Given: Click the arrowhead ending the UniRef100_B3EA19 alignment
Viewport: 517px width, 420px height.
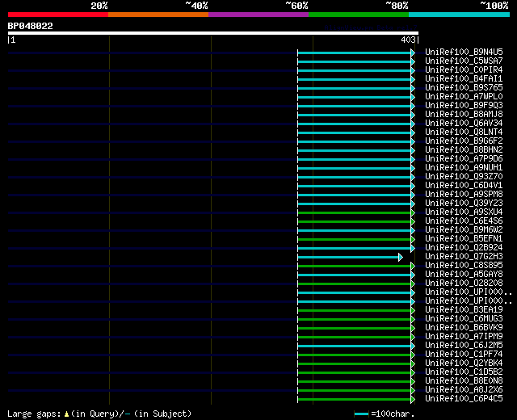Looking at the screenshot, I should click(x=413, y=311).
